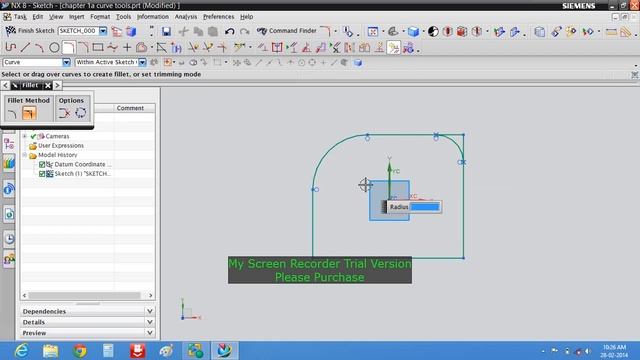Select the Line sketch tool
Image resolution: width=640 pixels, height=360 pixels.
coord(25,48)
